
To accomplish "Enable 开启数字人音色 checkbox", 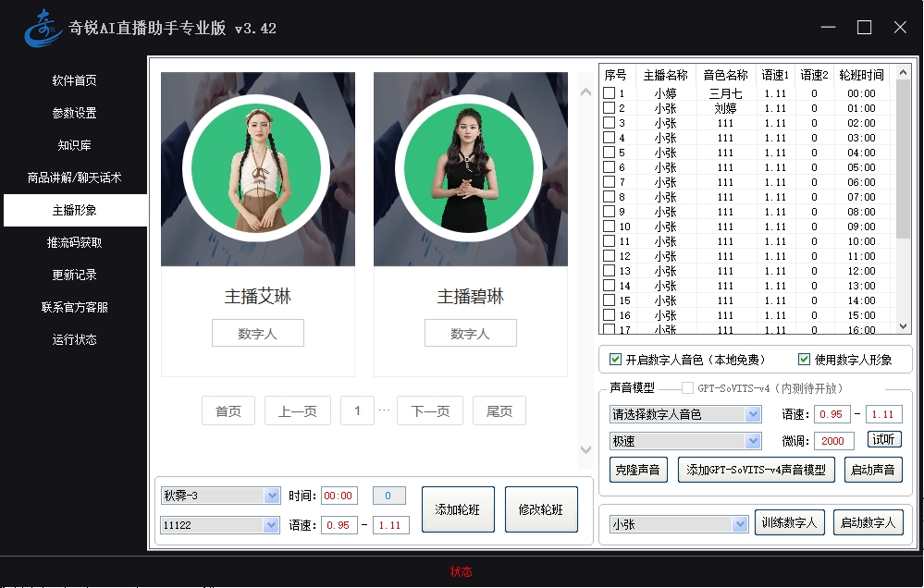I will tap(616, 360).
